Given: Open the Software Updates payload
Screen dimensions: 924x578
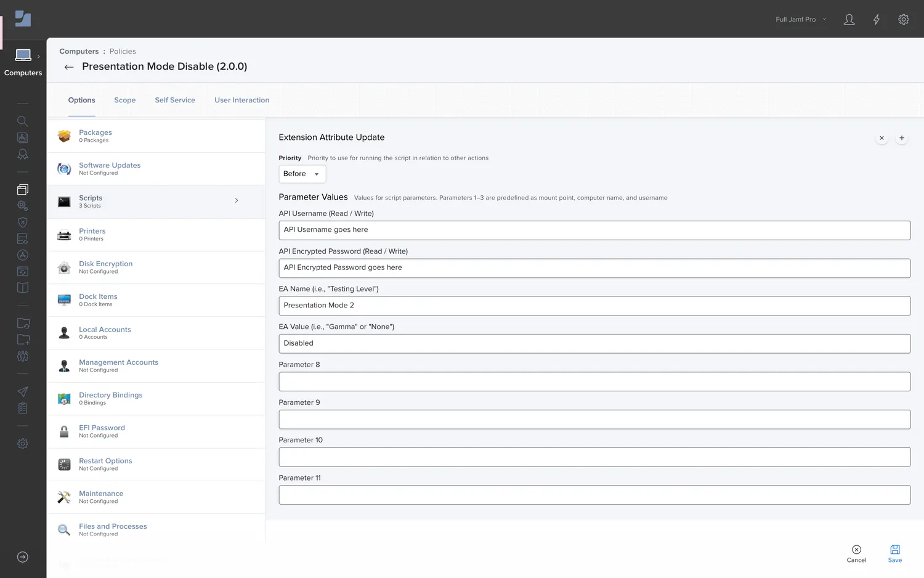Looking at the screenshot, I should pos(156,169).
